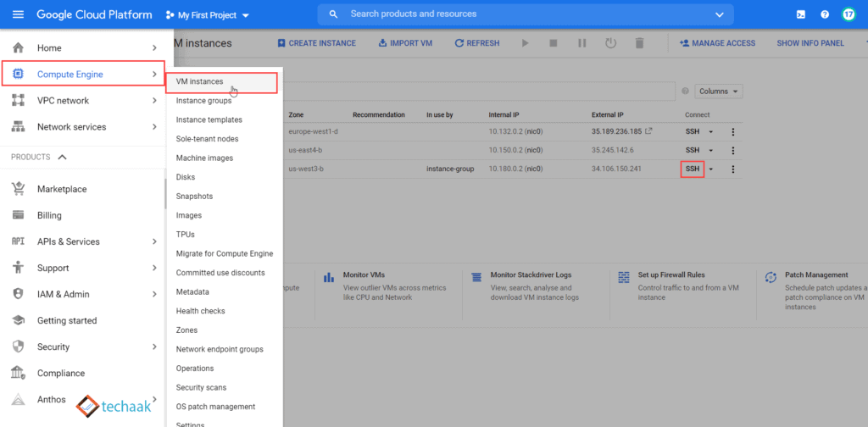Activate Cloud Shell icon in top bar
Screen dimensions: 868x427
800,14
